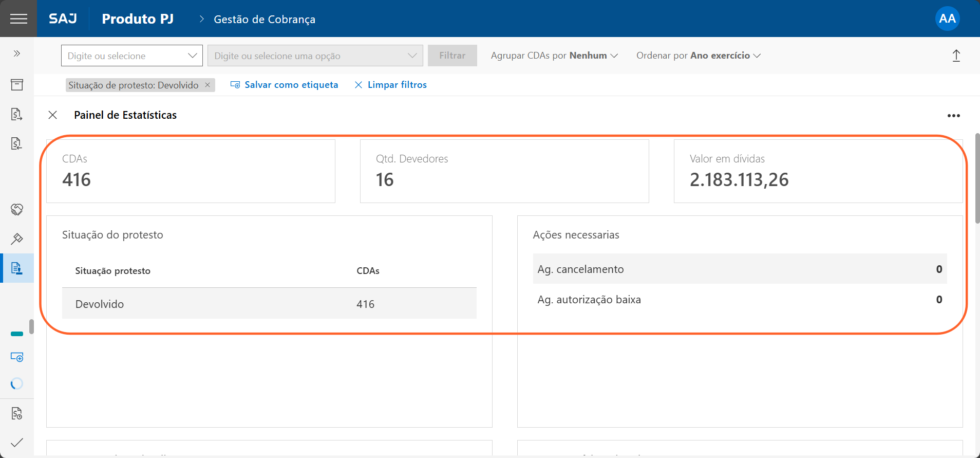Select the active Gestão de Cobrança sidebar icon
The width and height of the screenshot is (980, 458).
(17, 268)
